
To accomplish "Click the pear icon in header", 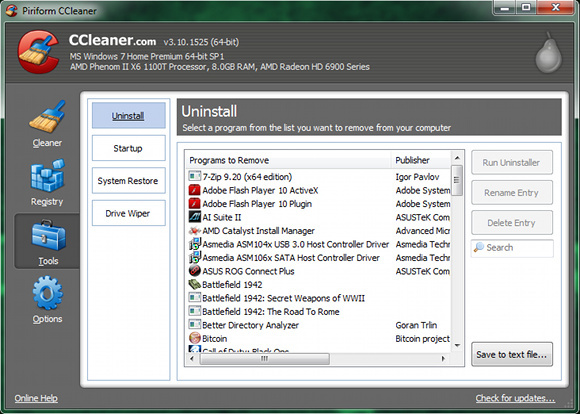I will [549, 53].
